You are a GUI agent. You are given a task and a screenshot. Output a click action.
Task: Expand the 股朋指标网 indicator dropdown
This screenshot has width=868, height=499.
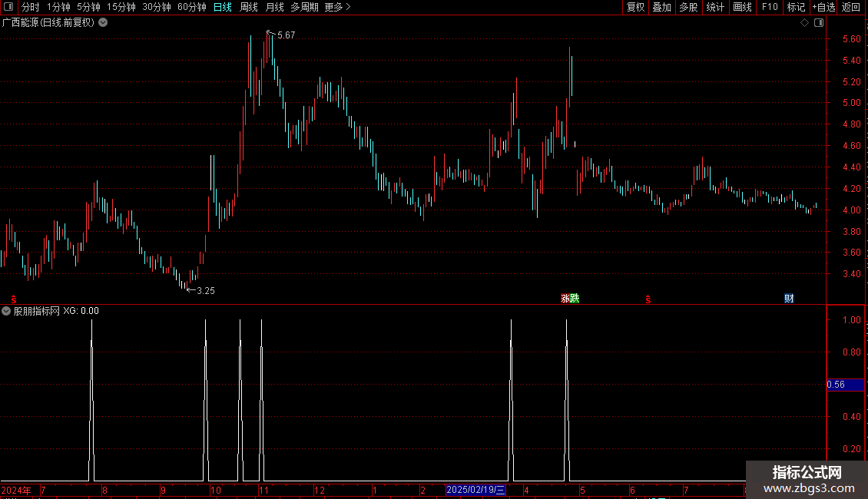click(6, 311)
